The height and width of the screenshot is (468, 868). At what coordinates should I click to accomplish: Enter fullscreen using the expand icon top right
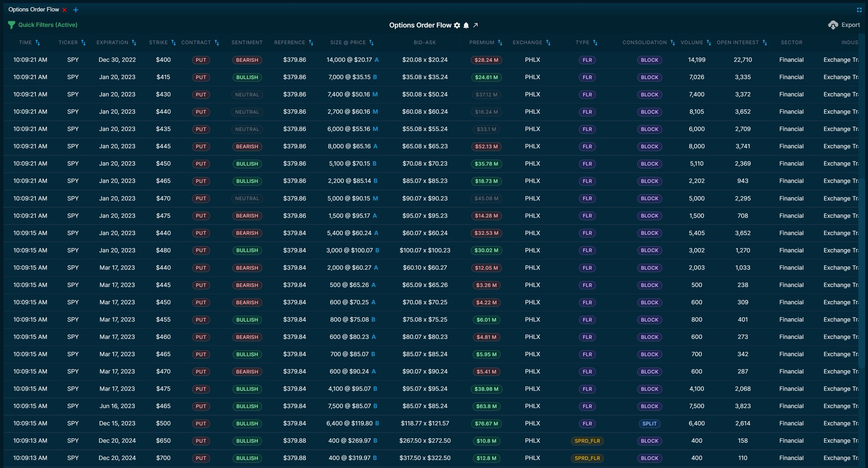point(860,10)
